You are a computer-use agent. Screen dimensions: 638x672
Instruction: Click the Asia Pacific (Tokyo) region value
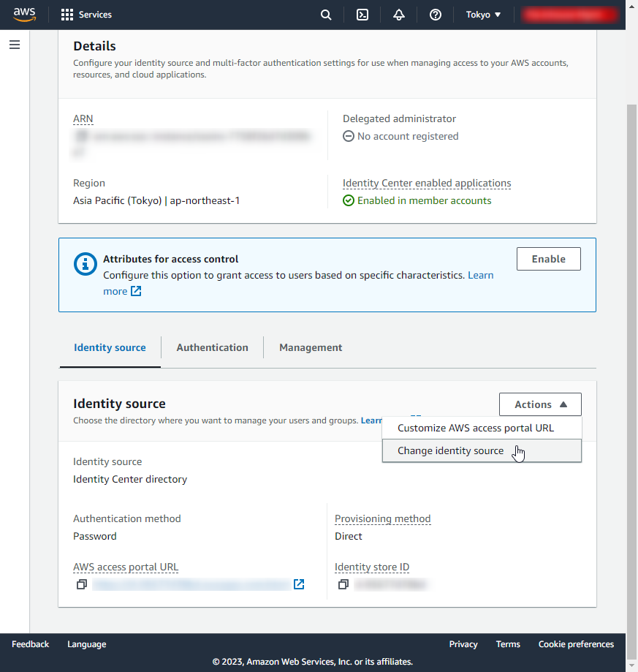[x=156, y=200]
